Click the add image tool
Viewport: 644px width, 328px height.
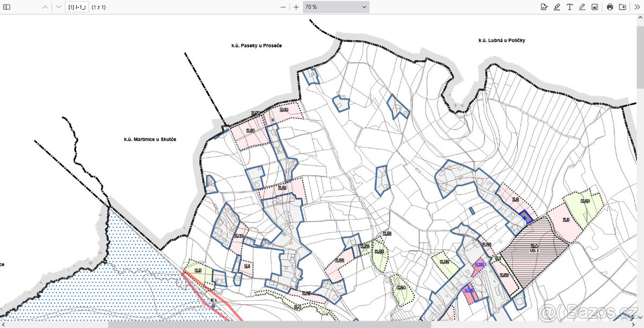595,7
